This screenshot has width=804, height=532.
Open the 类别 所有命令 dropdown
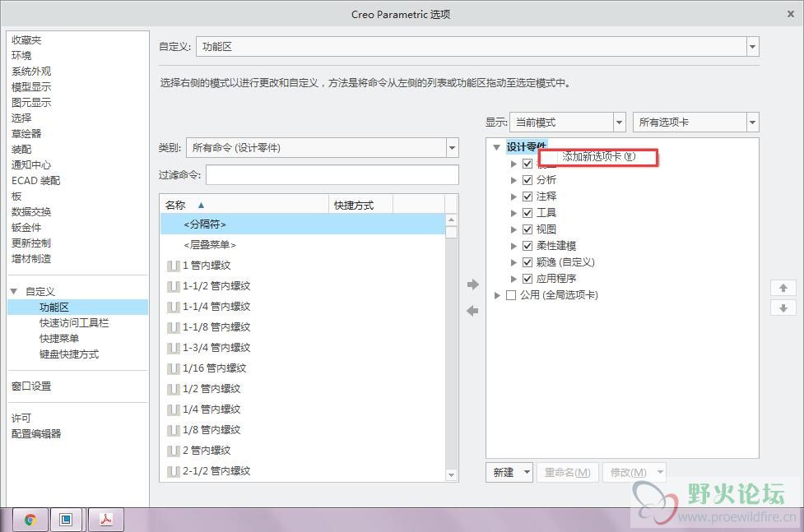pyautogui.click(x=452, y=148)
